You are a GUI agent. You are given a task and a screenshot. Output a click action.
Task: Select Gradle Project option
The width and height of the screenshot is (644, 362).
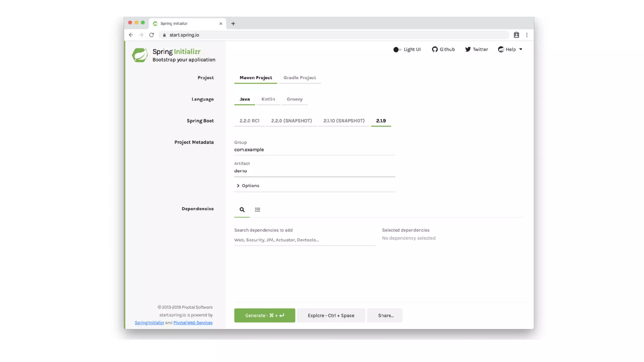(x=299, y=78)
